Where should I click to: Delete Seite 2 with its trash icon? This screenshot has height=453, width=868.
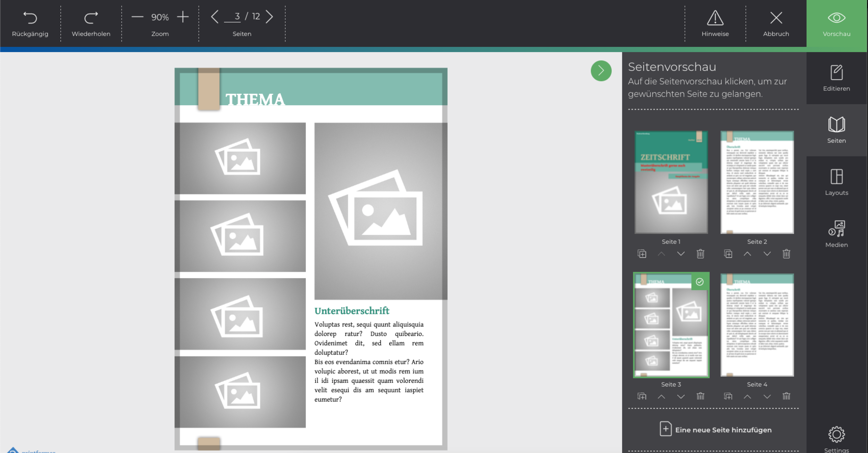coord(786,254)
